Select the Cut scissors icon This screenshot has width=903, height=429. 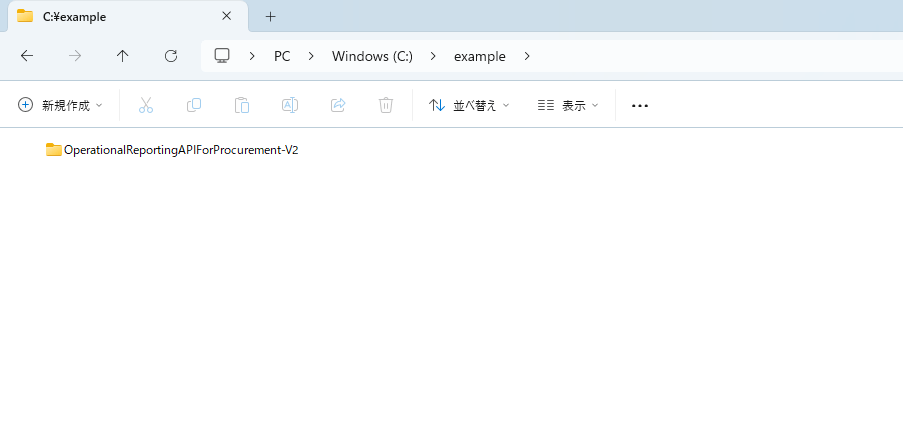pyautogui.click(x=146, y=105)
